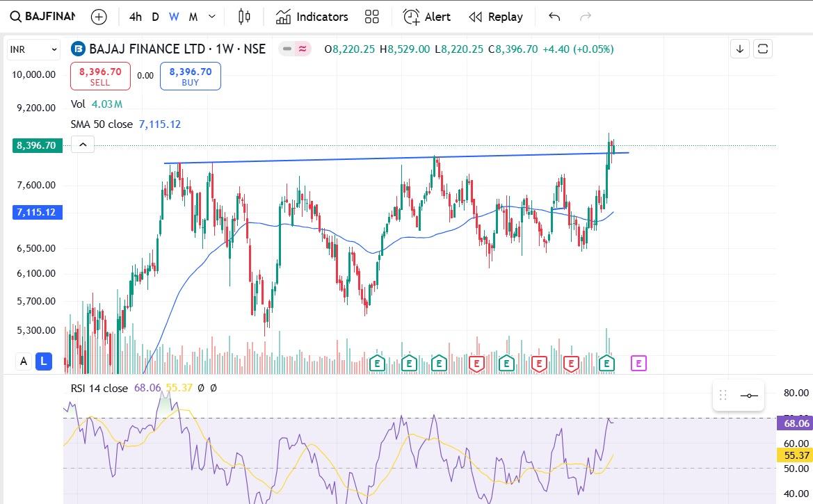Open the candlestick chart type menu

point(244,17)
